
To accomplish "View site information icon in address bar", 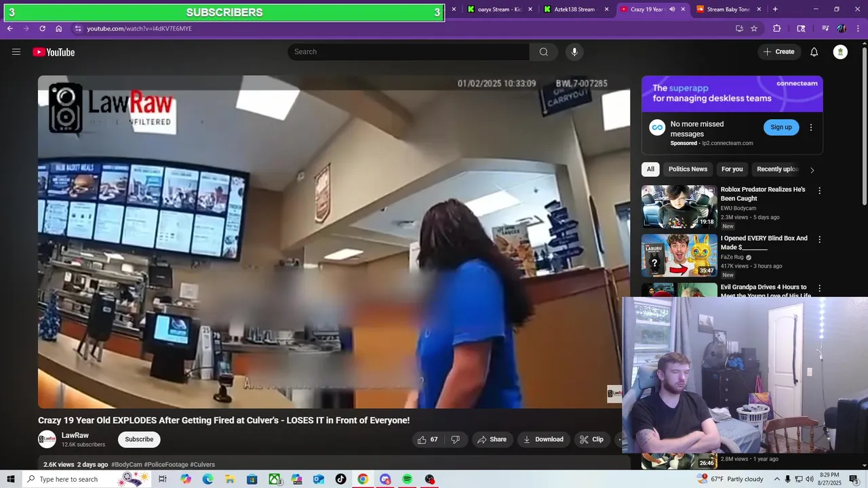I will pos(78,28).
